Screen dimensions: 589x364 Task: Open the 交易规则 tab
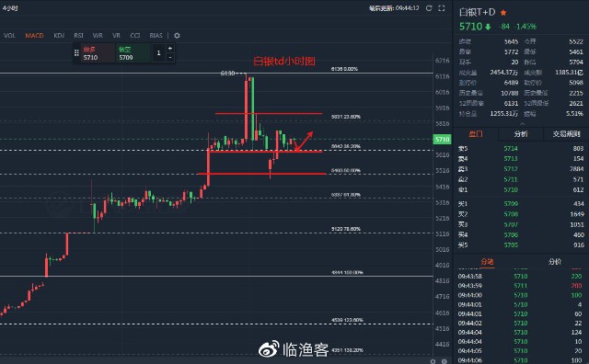point(566,134)
